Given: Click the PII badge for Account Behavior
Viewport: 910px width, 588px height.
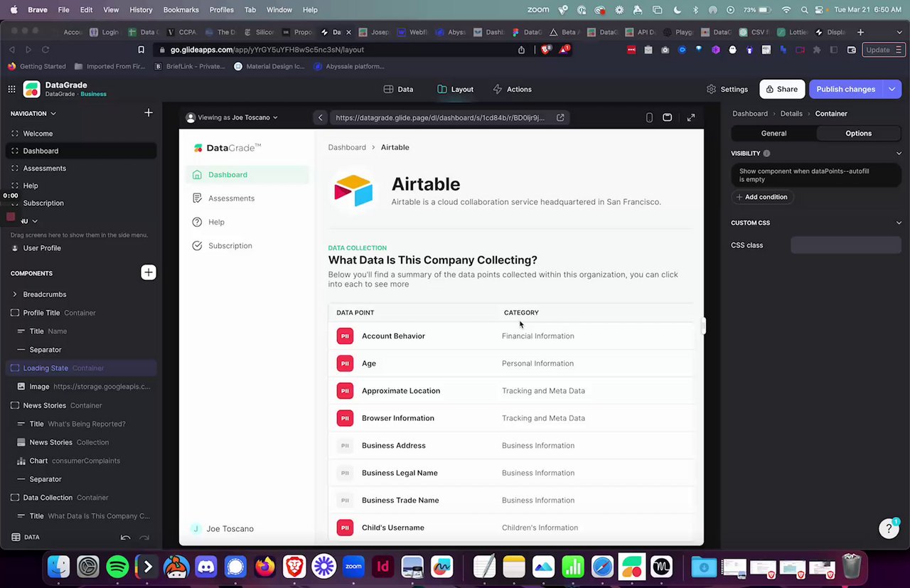Looking at the screenshot, I should pos(345,336).
